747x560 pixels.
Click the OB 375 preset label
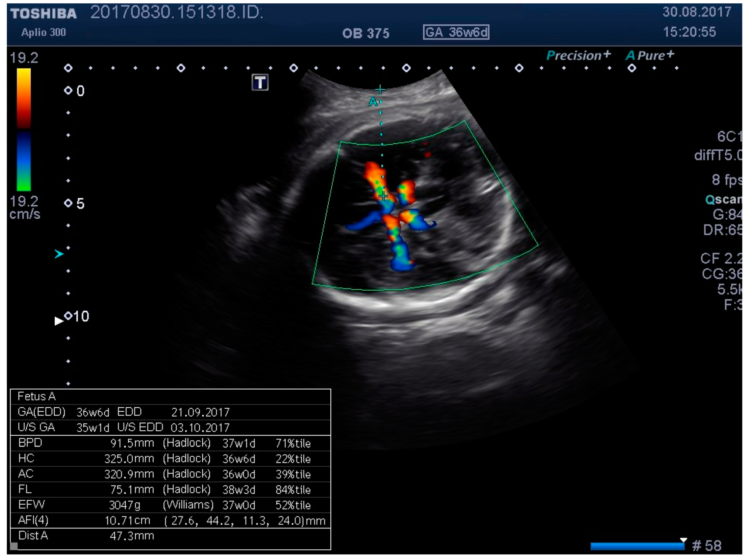pos(365,33)
